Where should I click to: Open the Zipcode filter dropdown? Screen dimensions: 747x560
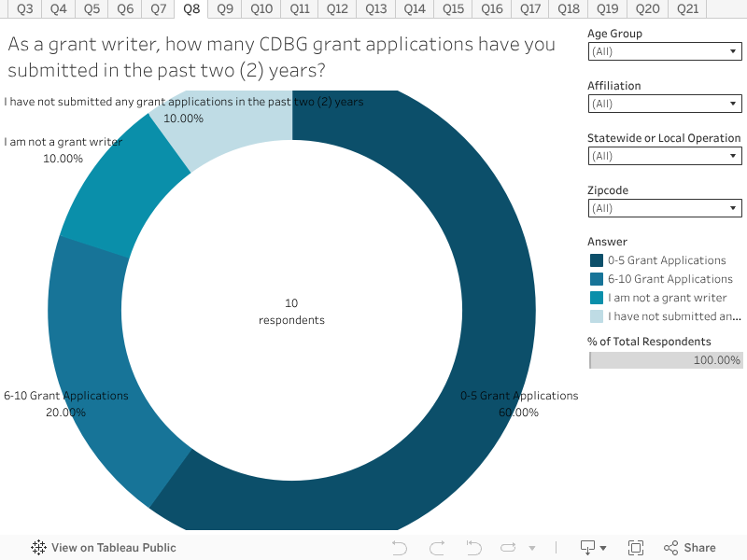click(x=665, y=208)
